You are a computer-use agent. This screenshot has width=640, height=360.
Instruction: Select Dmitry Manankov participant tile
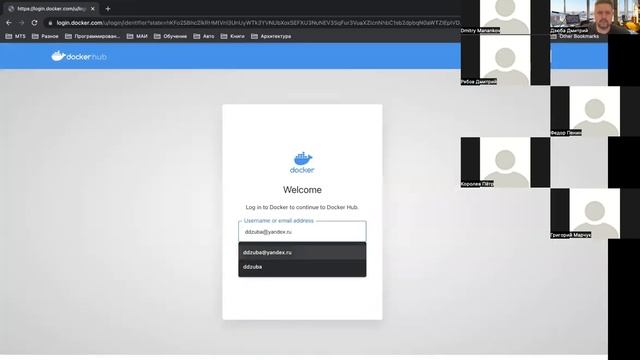pos(505,17)
